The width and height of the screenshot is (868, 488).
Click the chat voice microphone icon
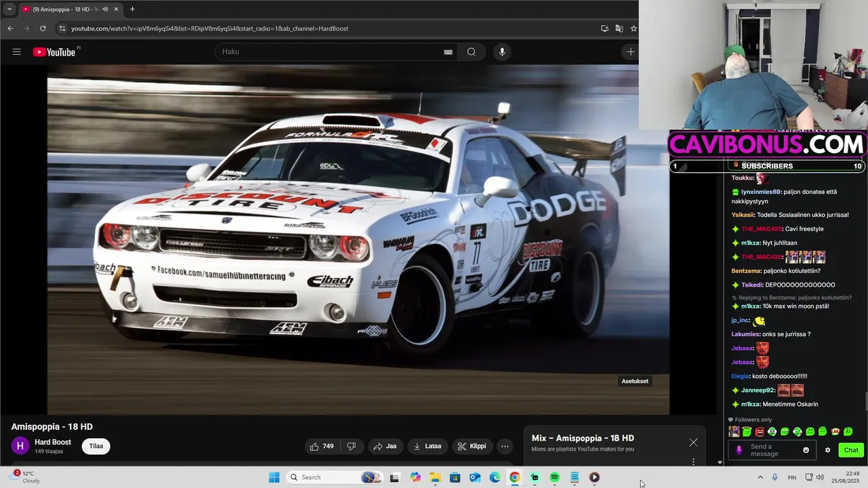pyautogui.click(x=739, y=450)
